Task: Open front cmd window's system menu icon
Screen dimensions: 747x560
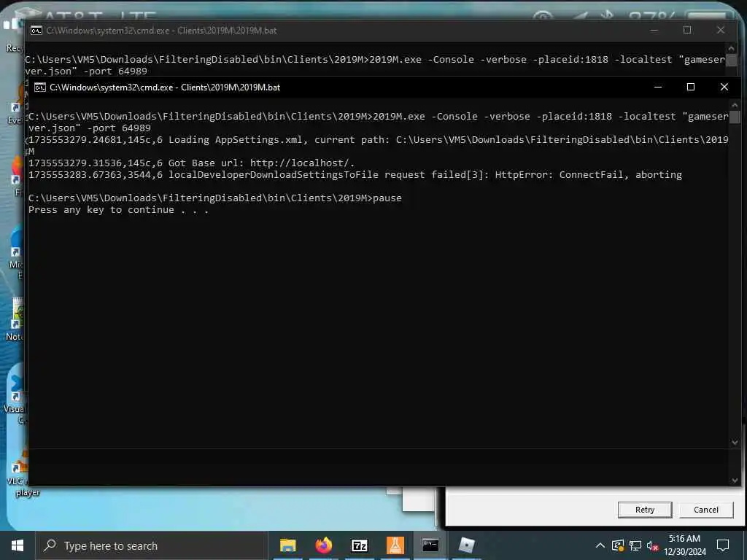Action: click(x=40, y=87)
